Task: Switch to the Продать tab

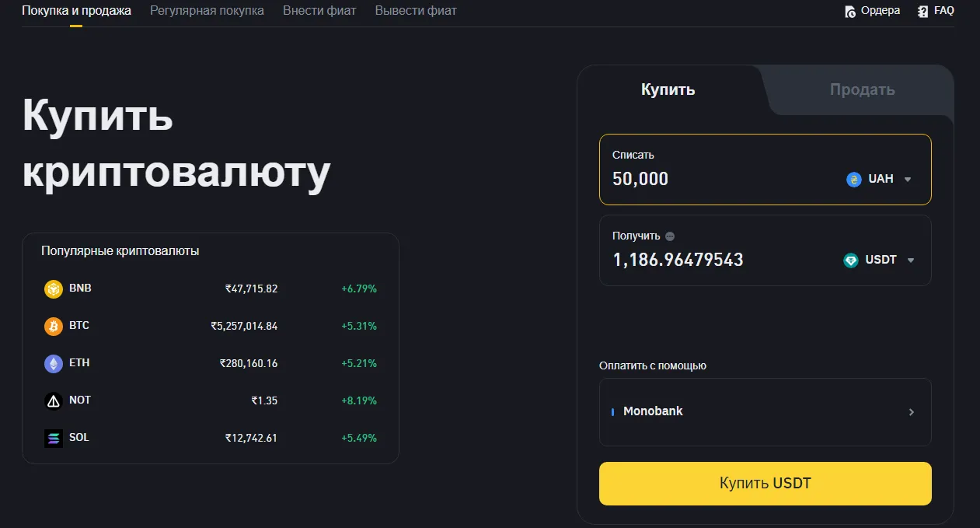Action: 861,89
